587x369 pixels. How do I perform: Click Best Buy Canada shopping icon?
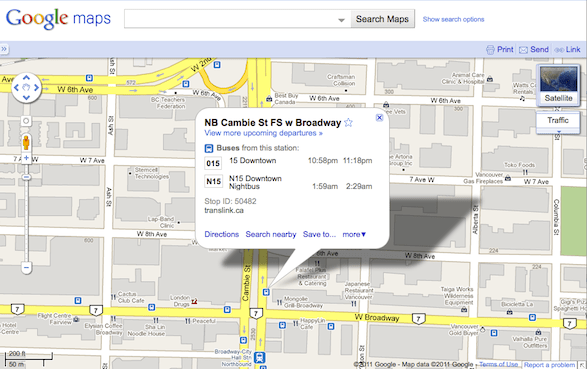coord(269,99)
